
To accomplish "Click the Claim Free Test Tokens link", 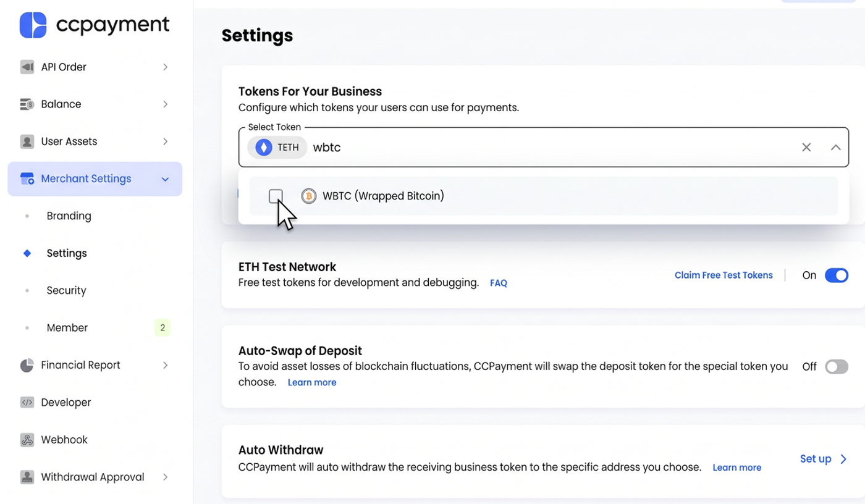I will tap(724, 275).
